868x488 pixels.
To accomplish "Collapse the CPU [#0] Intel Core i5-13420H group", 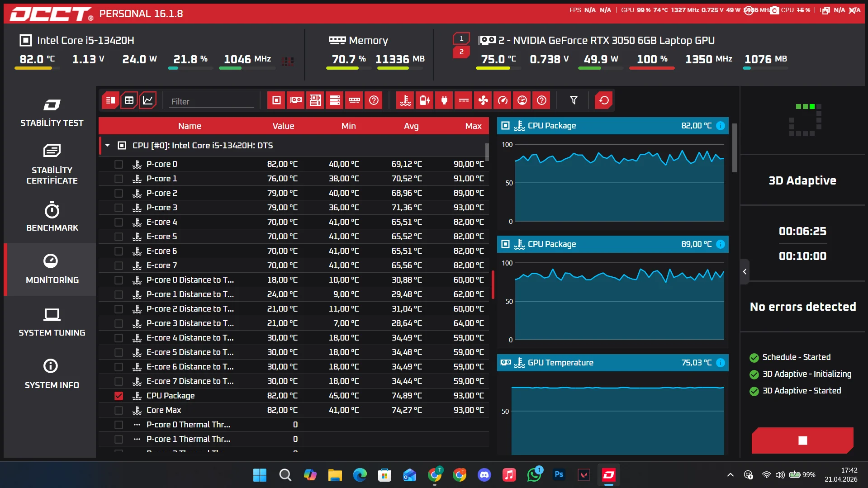I will (107, 146).
